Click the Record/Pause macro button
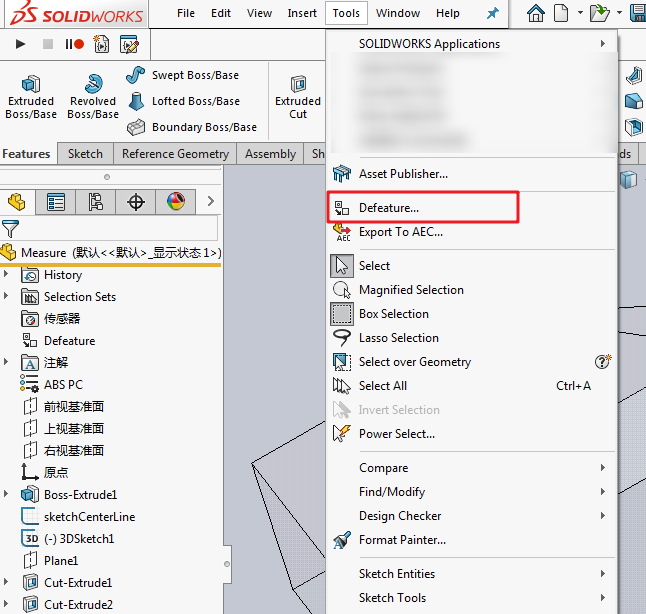This screenshot has width=646, height=614. coord(75,44)
